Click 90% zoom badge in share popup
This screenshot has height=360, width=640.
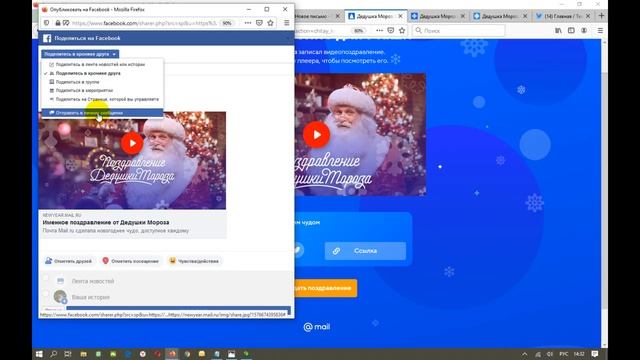[x=227, y=23]
